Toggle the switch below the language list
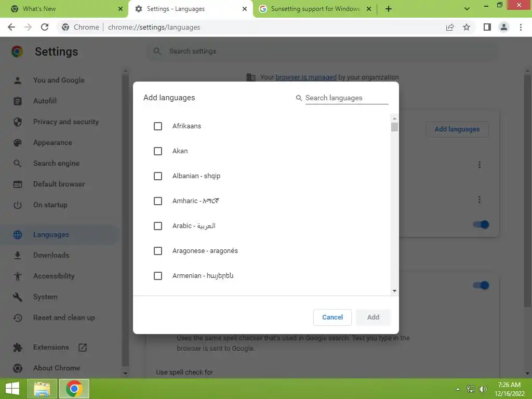The height and width of the screenshot is (399, 532). click(x=481, y=224)
